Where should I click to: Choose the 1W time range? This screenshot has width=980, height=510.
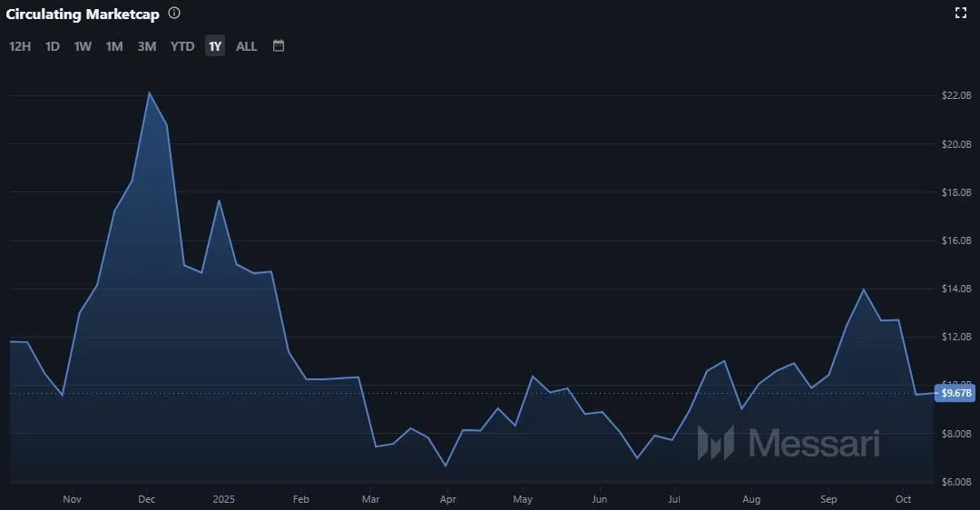point(83,46)
